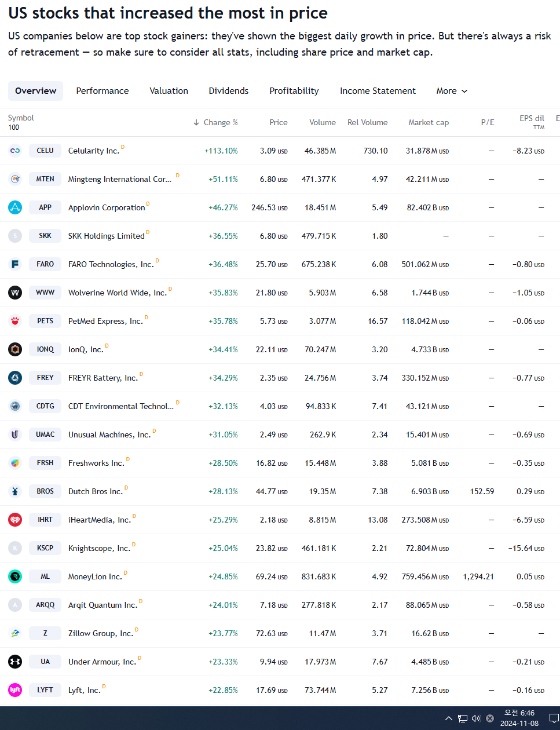Open the taskbar network icon

pos(462,718)
